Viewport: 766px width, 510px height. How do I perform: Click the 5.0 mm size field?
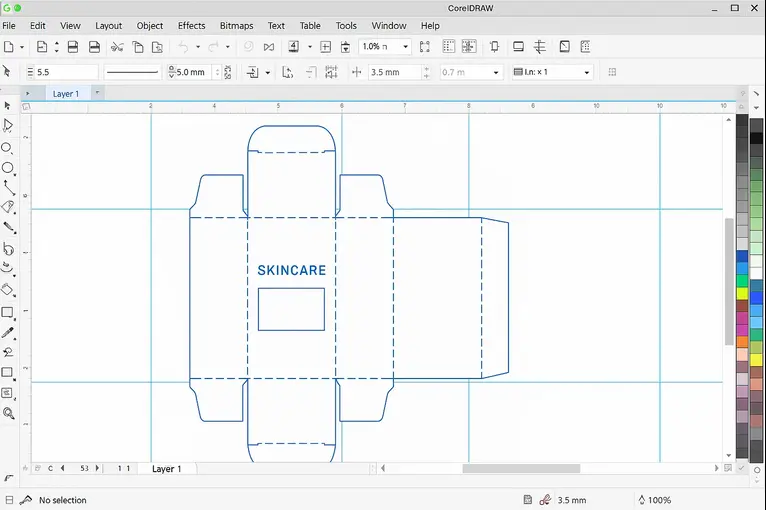click(x=192, y=72)
